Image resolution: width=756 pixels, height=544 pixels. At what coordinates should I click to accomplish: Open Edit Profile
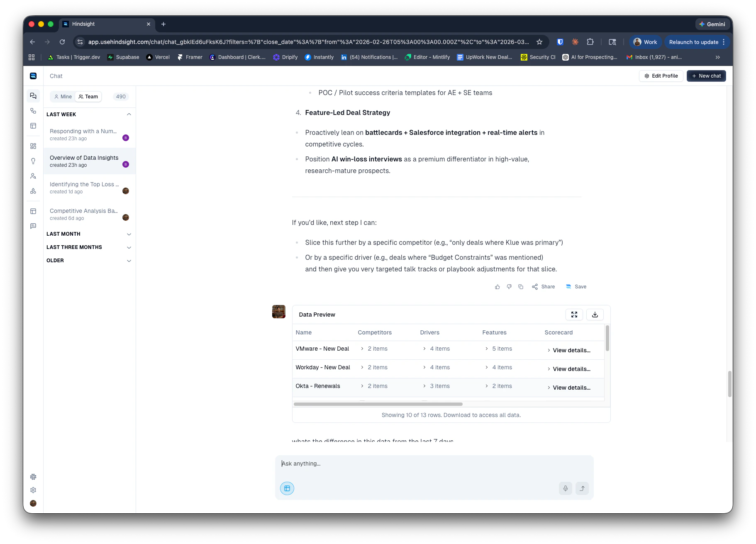click(661, 76)
